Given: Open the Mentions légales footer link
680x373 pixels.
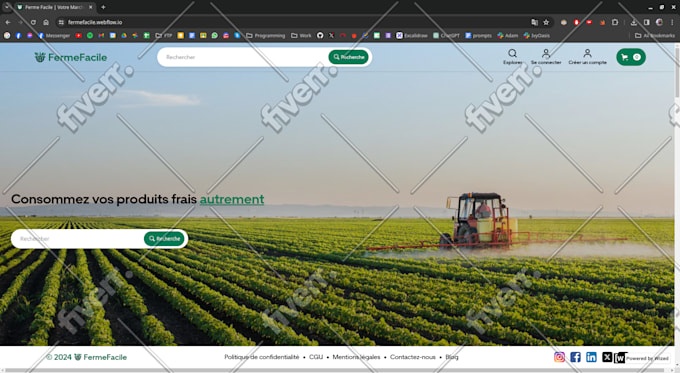Looking at the screenshot, I should pyautogui.click(x=356, y=357).
